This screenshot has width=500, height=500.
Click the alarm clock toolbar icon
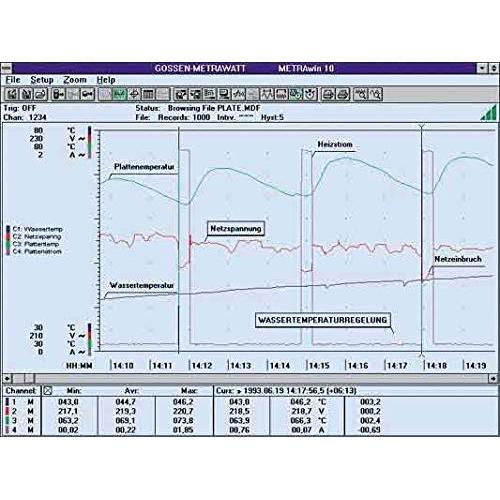click(310, 94)
